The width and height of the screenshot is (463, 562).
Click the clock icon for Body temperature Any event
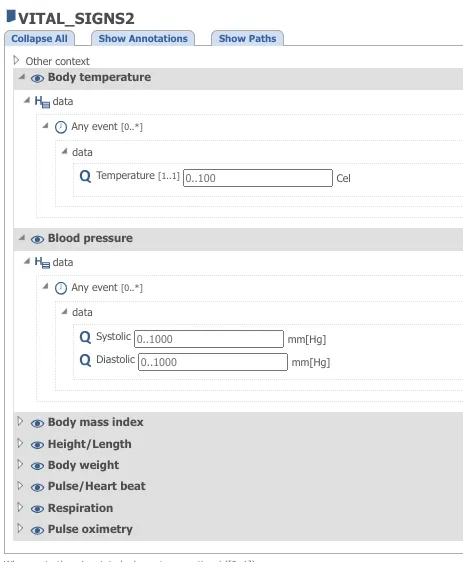(x=61, y=127)
